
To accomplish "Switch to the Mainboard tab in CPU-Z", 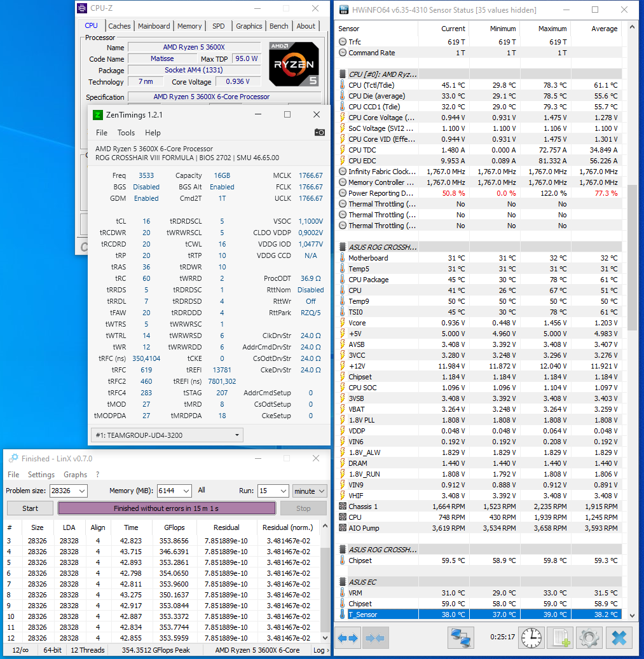I will [x=154, y=26].
